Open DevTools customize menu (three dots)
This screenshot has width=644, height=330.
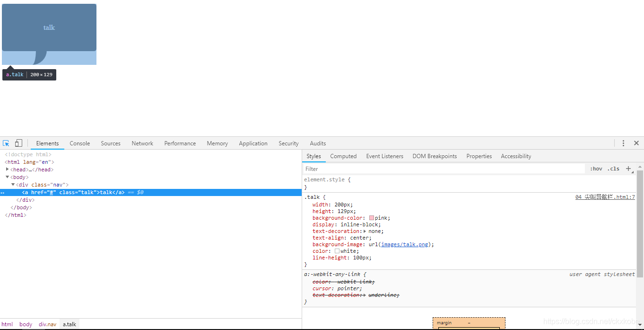pyautogui.click(x=623, y=143)
